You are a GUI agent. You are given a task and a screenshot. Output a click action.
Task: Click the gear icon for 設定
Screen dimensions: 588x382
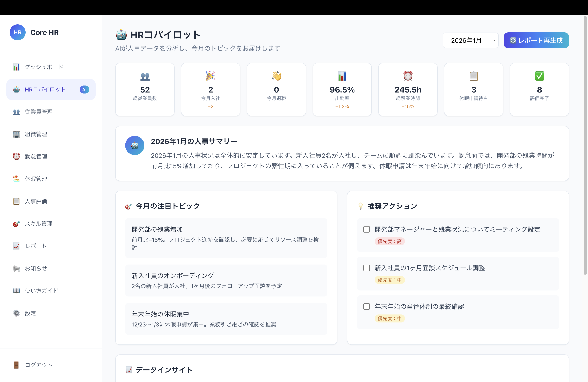click(x=16, y=313)
